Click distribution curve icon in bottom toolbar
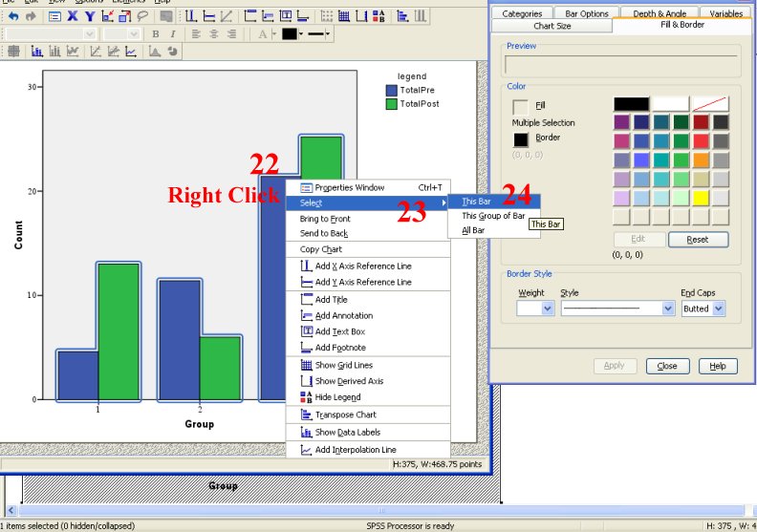This screenshot has height=532, width=757. coord(155,52)
